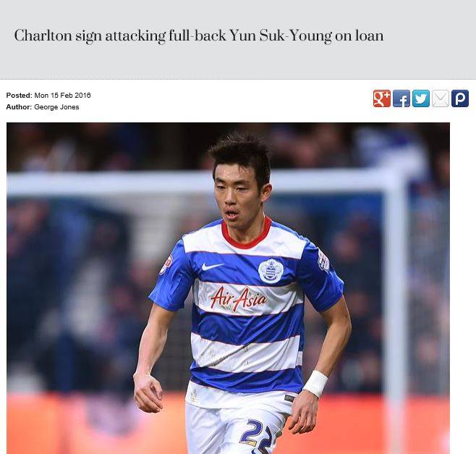Click the AirAsia sponsor logo
The width and height of the screenshot is (476, 454).
238,299
